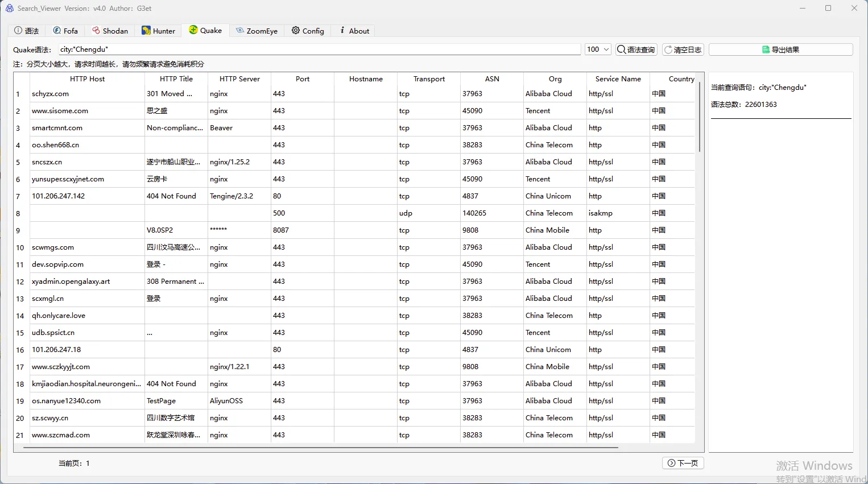
Task: Select the qh.onlycare.love host cell
Action: click(87, 316)
